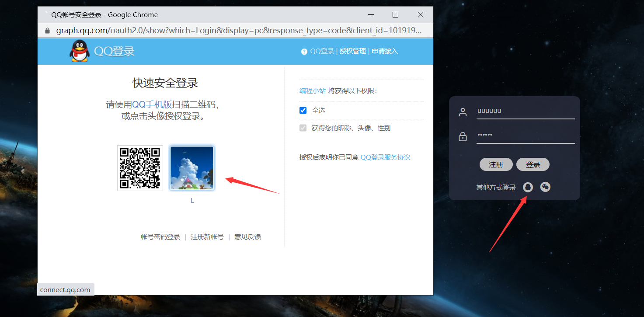Open 意见反馈 link
Viewport: 644px width, 317px height.
coord(248,237)
